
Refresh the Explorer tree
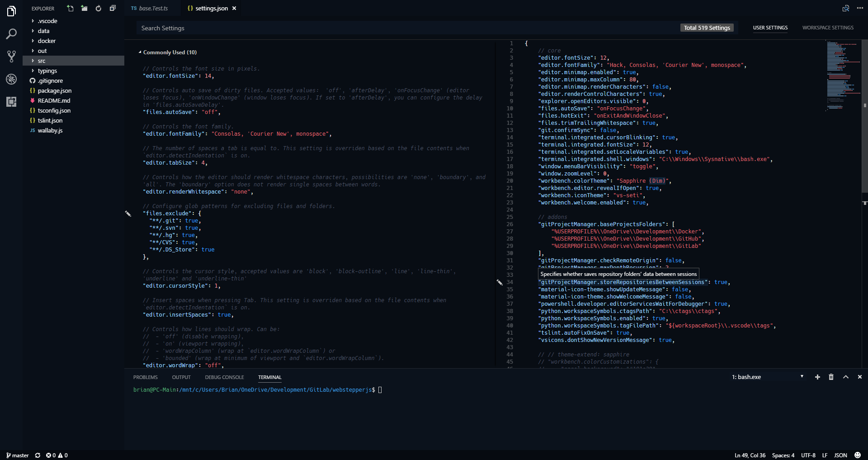point(98,8)
